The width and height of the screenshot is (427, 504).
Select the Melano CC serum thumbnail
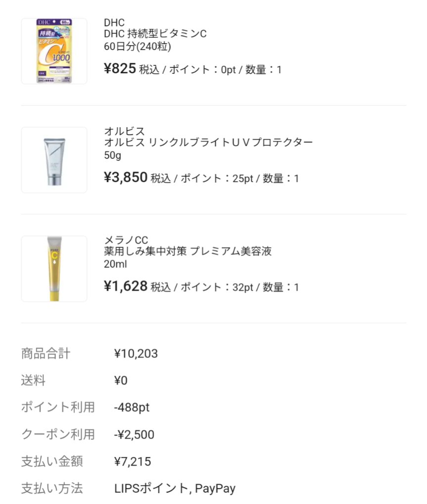(54, 269)
